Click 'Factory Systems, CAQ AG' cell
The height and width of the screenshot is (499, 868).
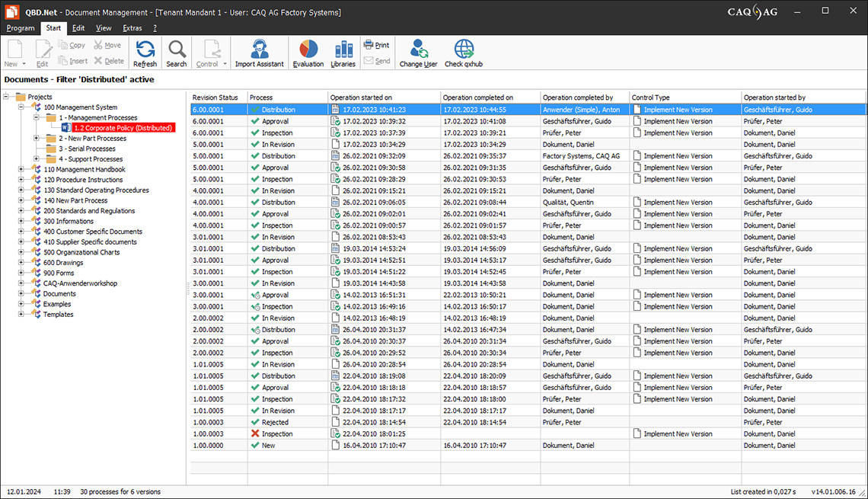581,156
